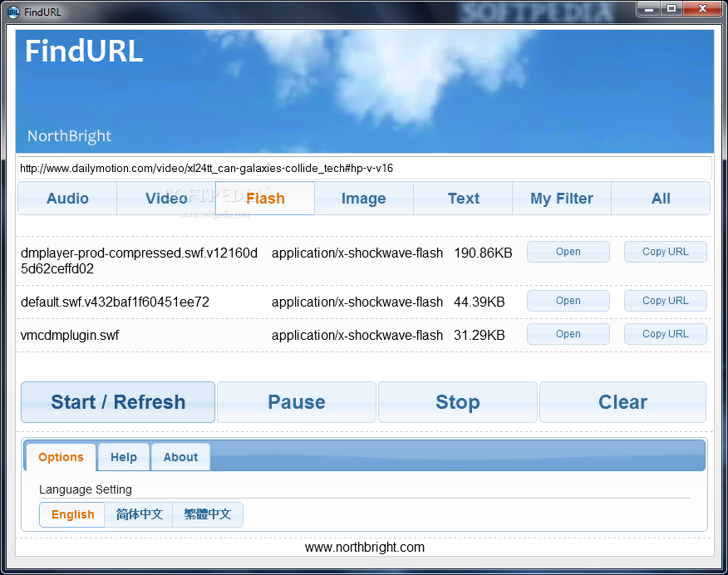Screen dimensions: 728x575
Task: Switch to the Help tab
Action: [124, 457]
